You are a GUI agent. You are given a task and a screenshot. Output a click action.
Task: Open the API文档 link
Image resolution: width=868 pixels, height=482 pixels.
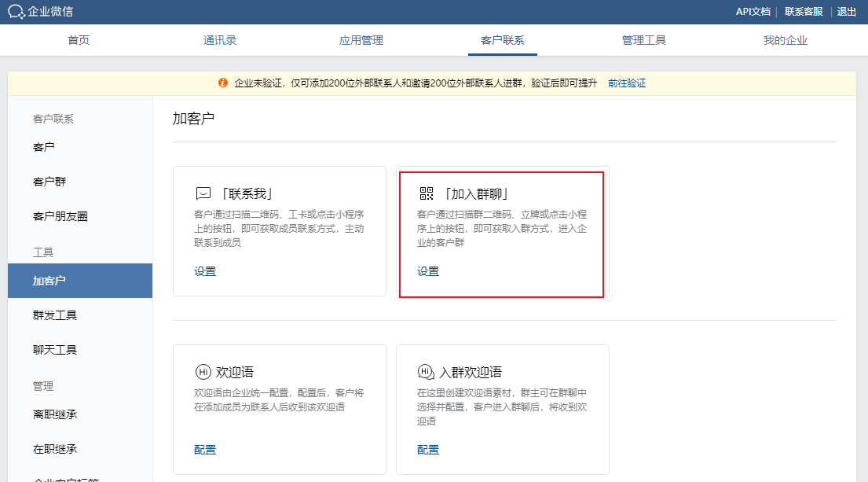(753, 12)
